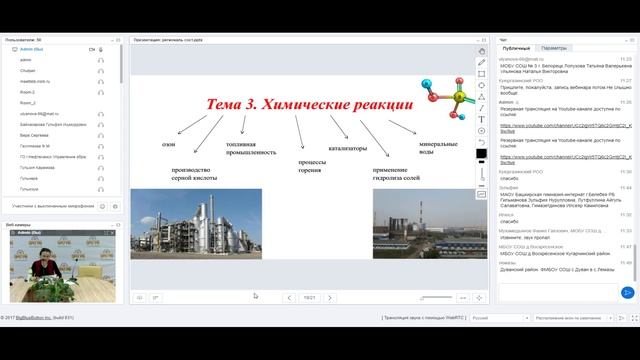Go to the next slide

[x=330, y=298]
